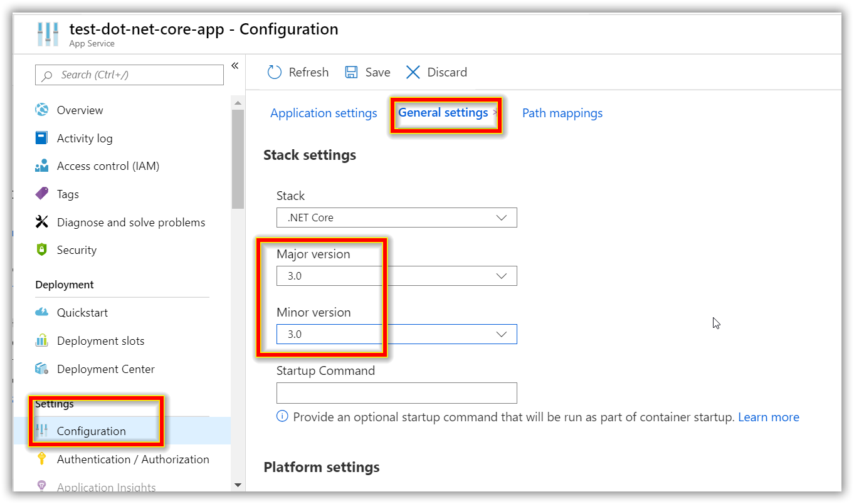Click the Authentication / Authorization key icon
This screenshot has height=504, width=854.
pos(42,459)
